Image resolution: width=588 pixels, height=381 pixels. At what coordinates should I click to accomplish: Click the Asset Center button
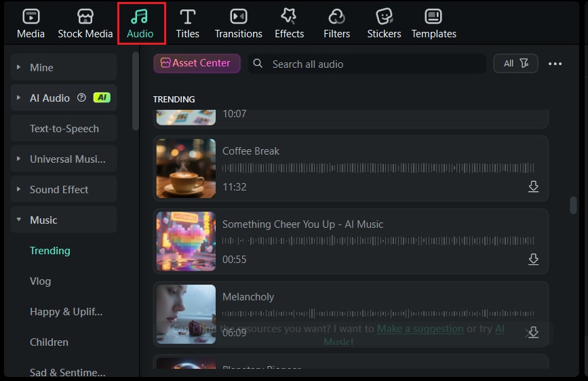[197, 63]
